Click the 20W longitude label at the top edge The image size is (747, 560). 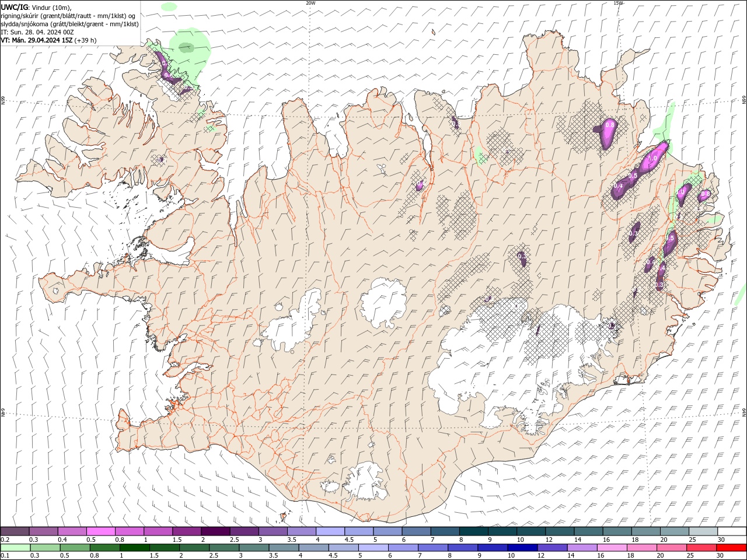click(310, 3)
